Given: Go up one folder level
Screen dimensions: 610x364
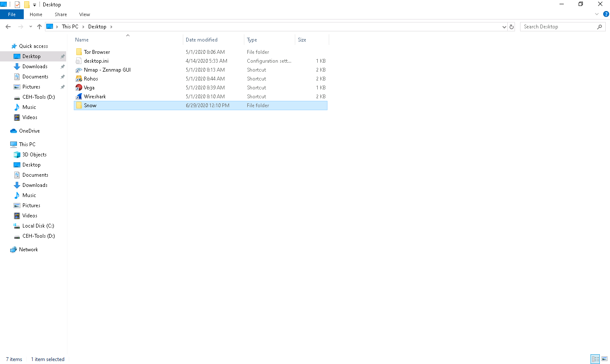Looking at the screenshot, I should (39, 27).
